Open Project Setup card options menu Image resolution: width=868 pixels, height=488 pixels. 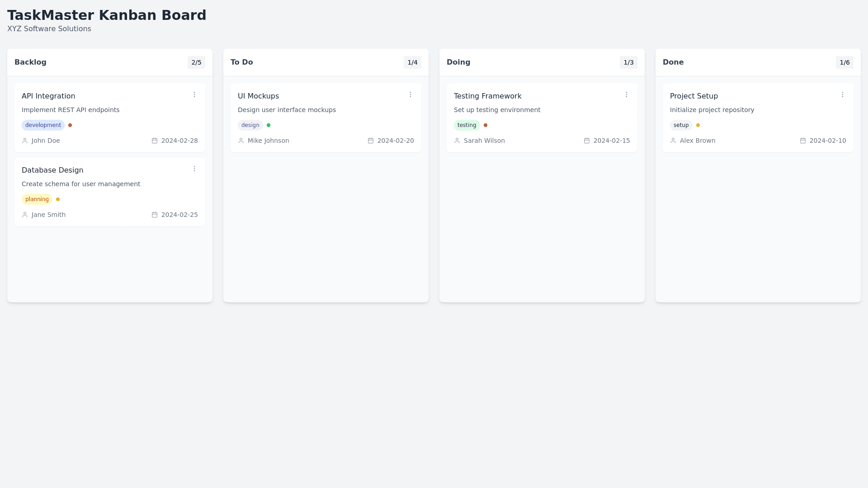pyautogui.click(x=843, y=94)
